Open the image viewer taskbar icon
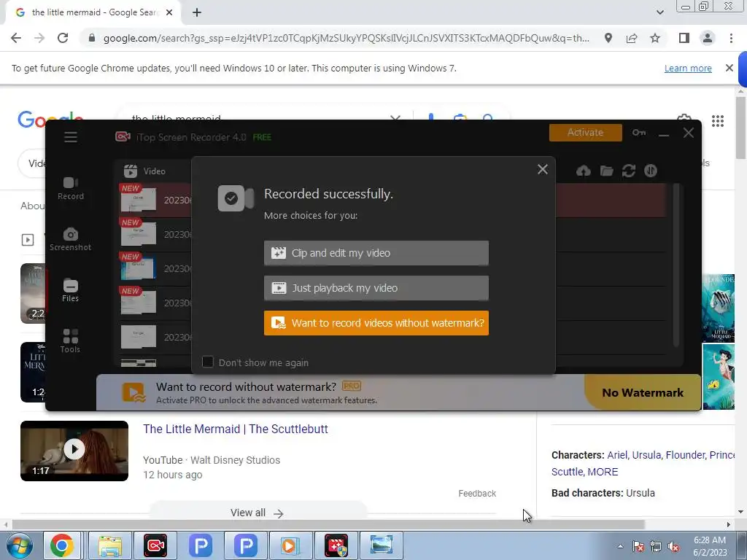This screenshot has height=560, width=747. pyautogui.click(x=381, y=545)
